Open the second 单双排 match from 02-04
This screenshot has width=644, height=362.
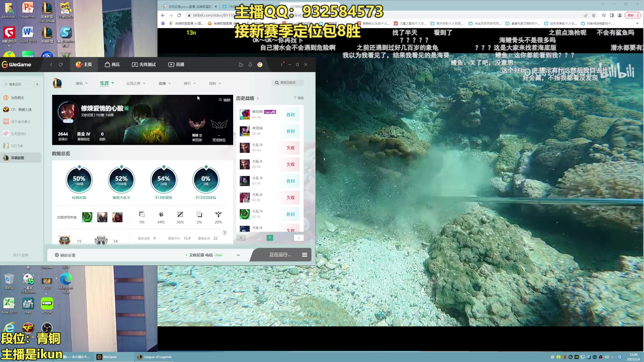(x=270, y=131)
